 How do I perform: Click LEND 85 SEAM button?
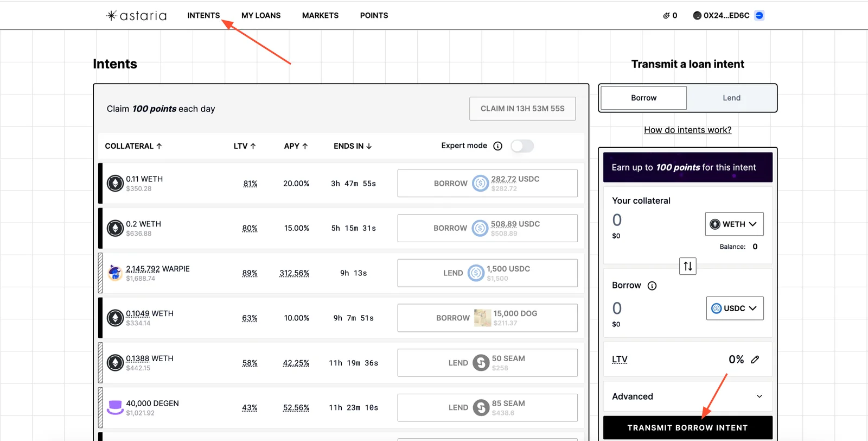pyautogui.click(x=488, y=407)
